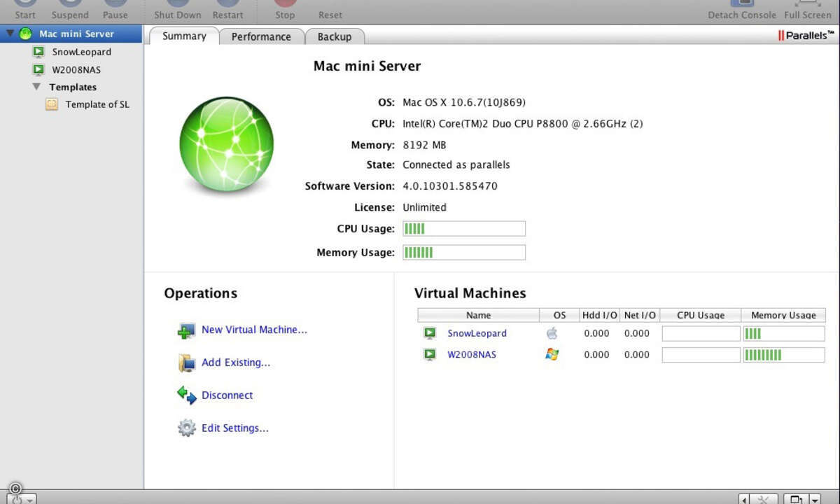Click the Hdd I/O value in SnowLeopard row
840x504 pixels.
(596, 334)
